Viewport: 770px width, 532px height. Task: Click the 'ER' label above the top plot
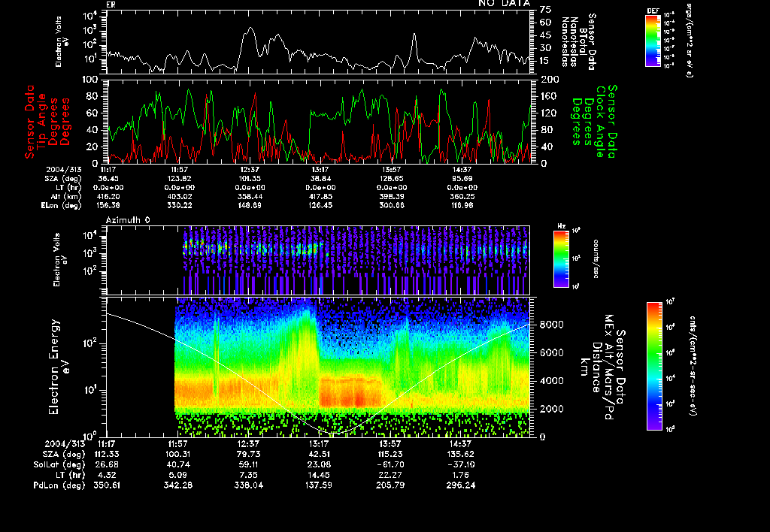111,5
